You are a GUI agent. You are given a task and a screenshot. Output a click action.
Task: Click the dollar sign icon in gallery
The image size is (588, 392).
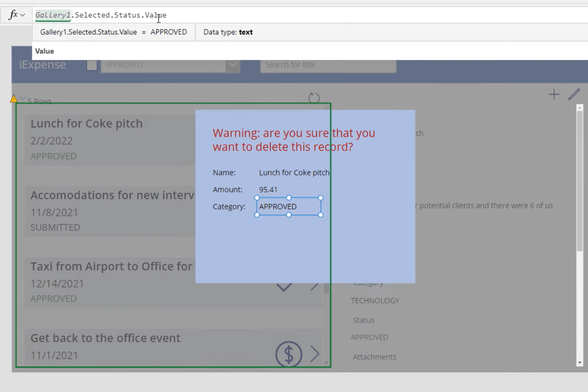coord(289,354)
